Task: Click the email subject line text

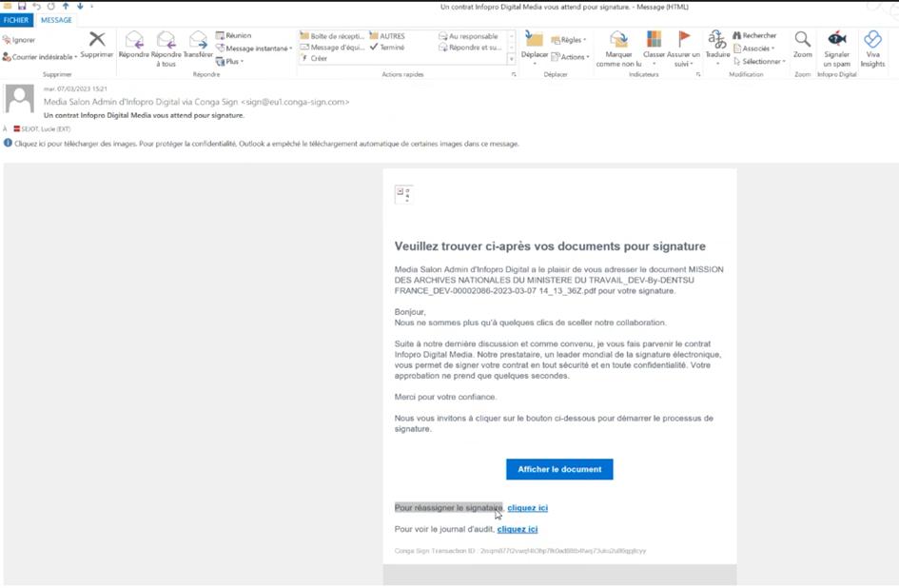Action: pyautogui.click(x=144, y=115)
